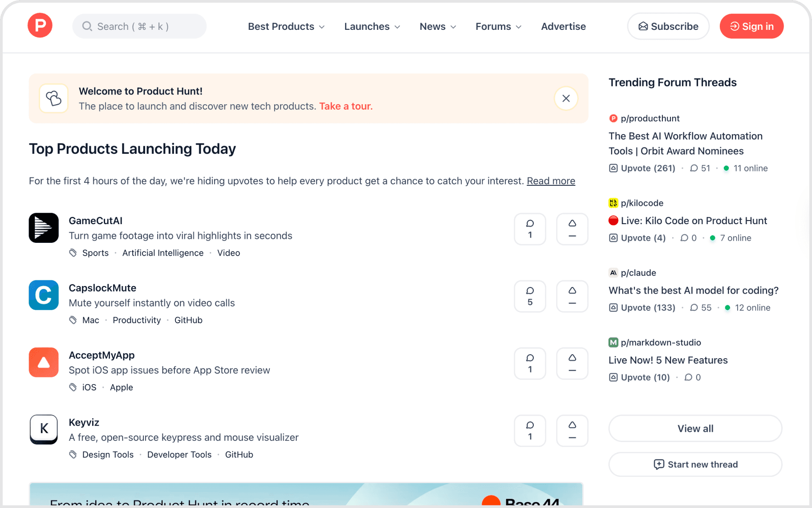Open comments for AcceptMyApp

tap(530, 364)
